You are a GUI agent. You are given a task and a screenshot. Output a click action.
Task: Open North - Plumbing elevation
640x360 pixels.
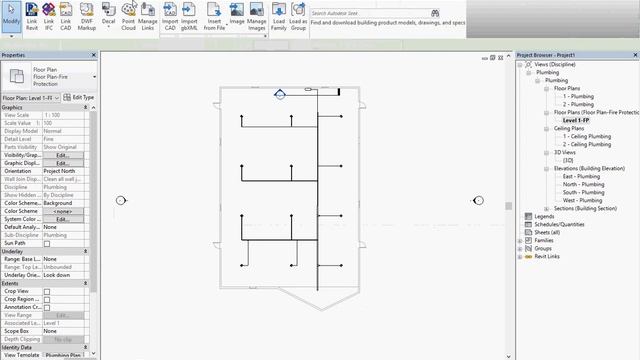pos(584,184)
